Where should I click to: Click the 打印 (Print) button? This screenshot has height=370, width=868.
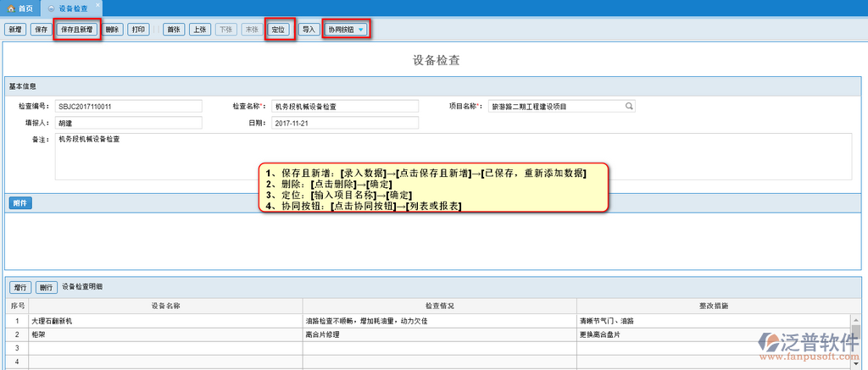139,30
